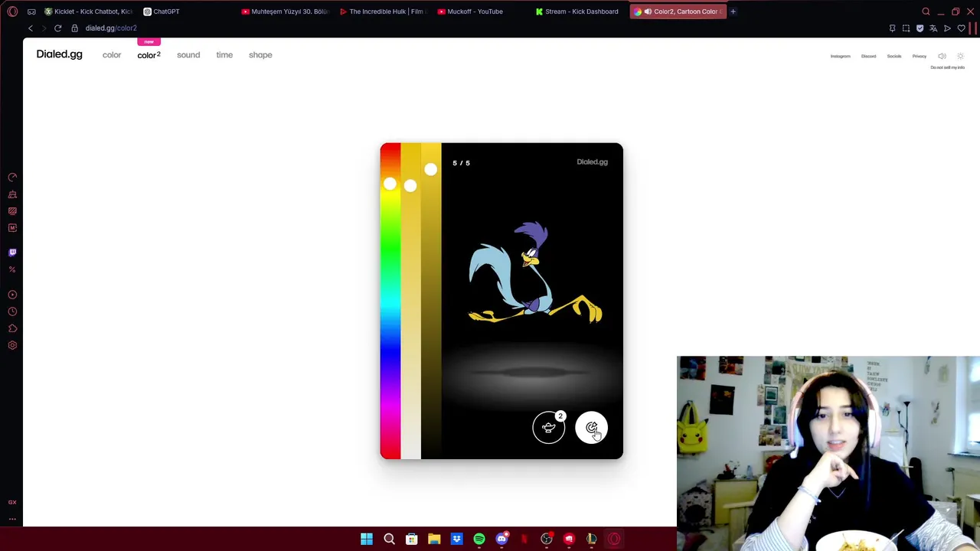Open the Instagram link

tap(840, 56)
